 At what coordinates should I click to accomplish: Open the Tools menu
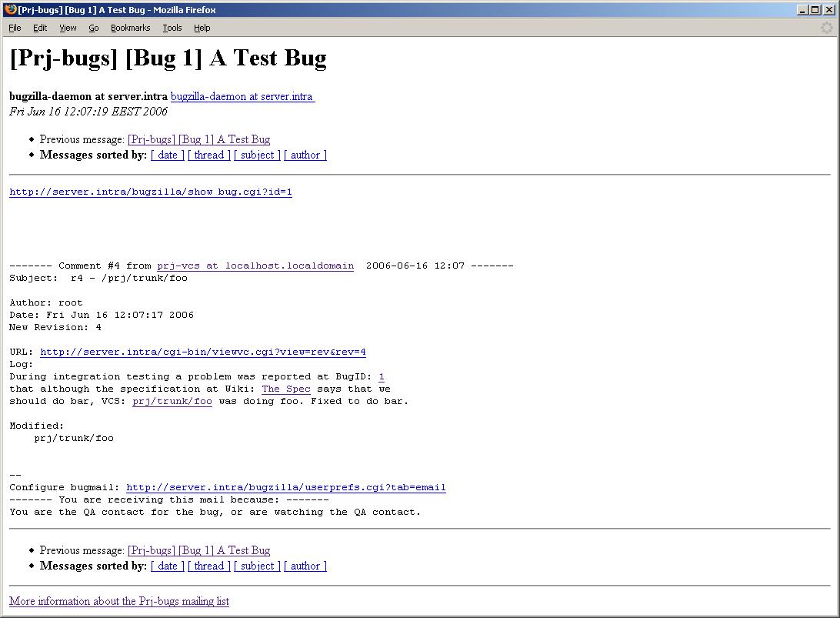tap(172, 28)
